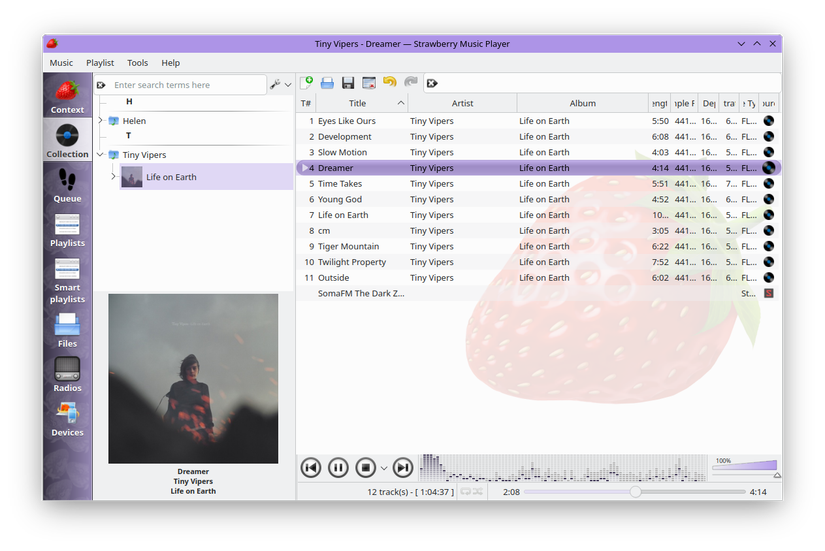The image size is (825, 551).
Task: Switch to the Queue panel
Action: (x=67, y=185)
